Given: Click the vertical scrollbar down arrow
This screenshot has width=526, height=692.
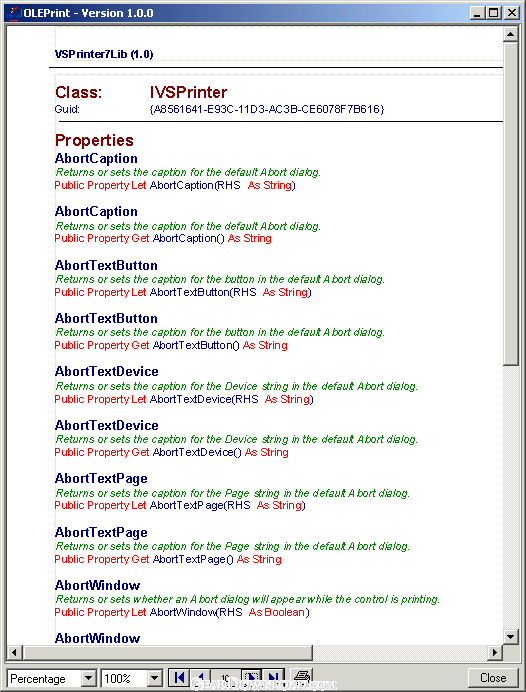Looking at the screenshot, I should 511,636.
